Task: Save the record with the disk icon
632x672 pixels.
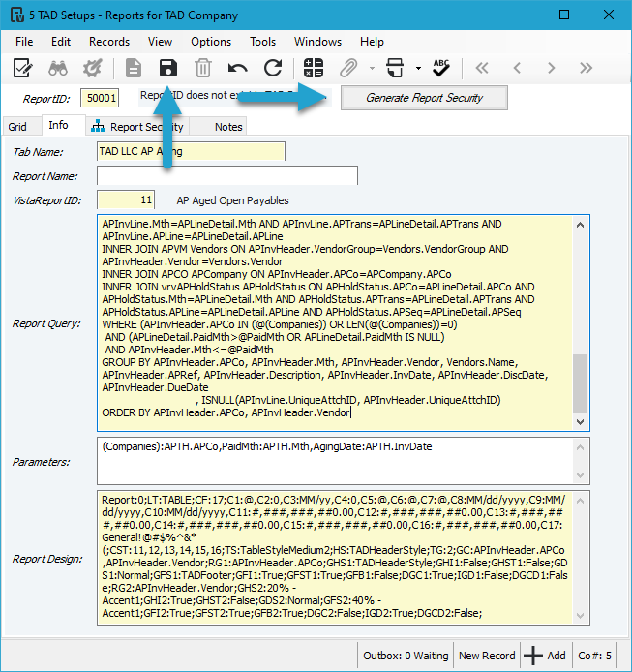Action: tap(168, 68)
